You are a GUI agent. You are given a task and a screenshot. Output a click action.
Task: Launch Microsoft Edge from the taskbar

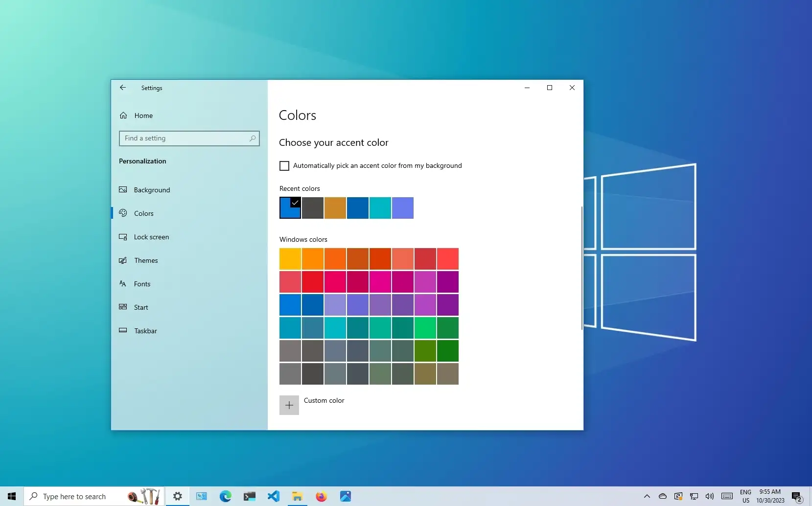[225, 496]
